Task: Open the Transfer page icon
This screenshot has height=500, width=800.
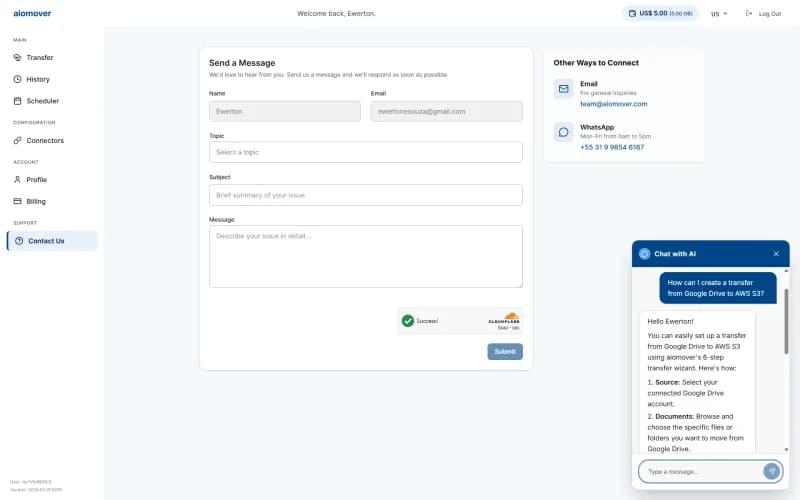Action: point(17,58)
